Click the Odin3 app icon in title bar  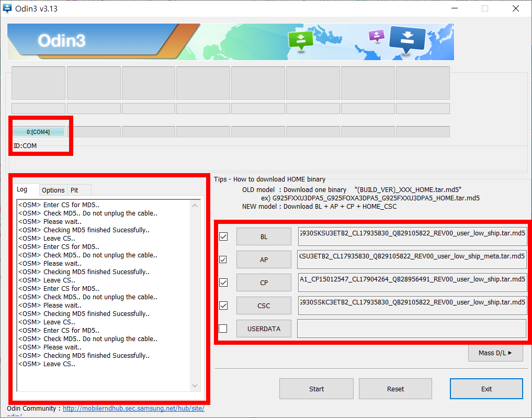pyautogui.click(x=7, y=8)
